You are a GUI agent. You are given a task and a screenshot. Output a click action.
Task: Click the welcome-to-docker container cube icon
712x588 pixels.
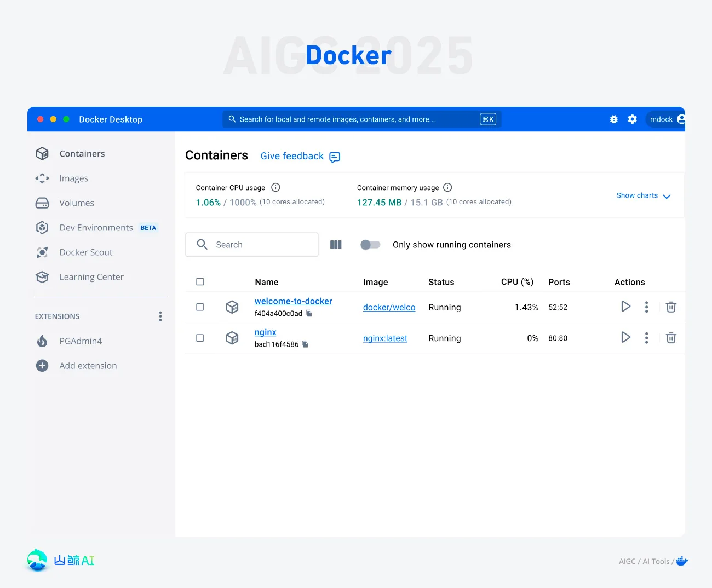(x=232, y=307)
